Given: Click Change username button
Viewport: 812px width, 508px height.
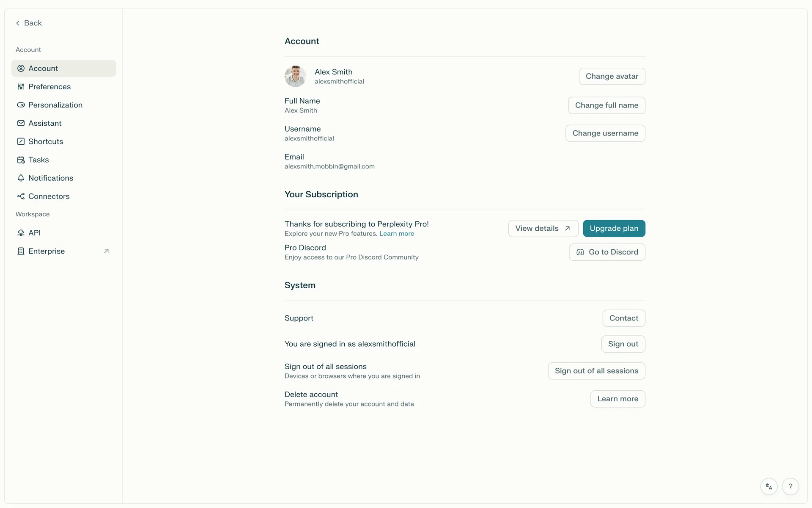Looking at the screenshot, I should (x=605, y=133).
